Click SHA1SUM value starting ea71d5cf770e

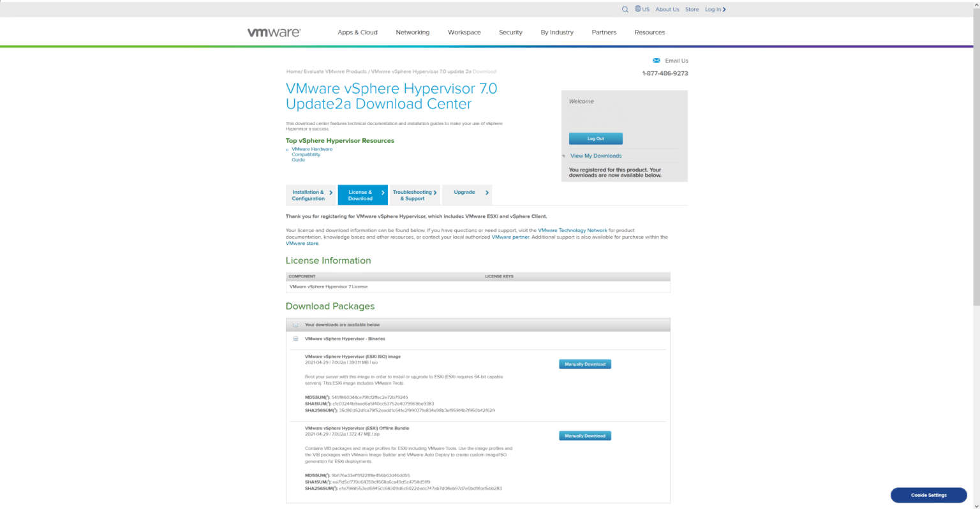(x=381, y=482)
